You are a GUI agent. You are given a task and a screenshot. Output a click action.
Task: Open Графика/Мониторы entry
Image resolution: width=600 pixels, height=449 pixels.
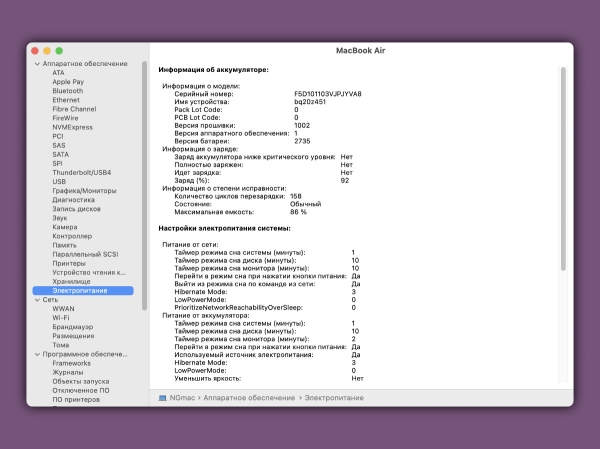[x=84, y=191]
